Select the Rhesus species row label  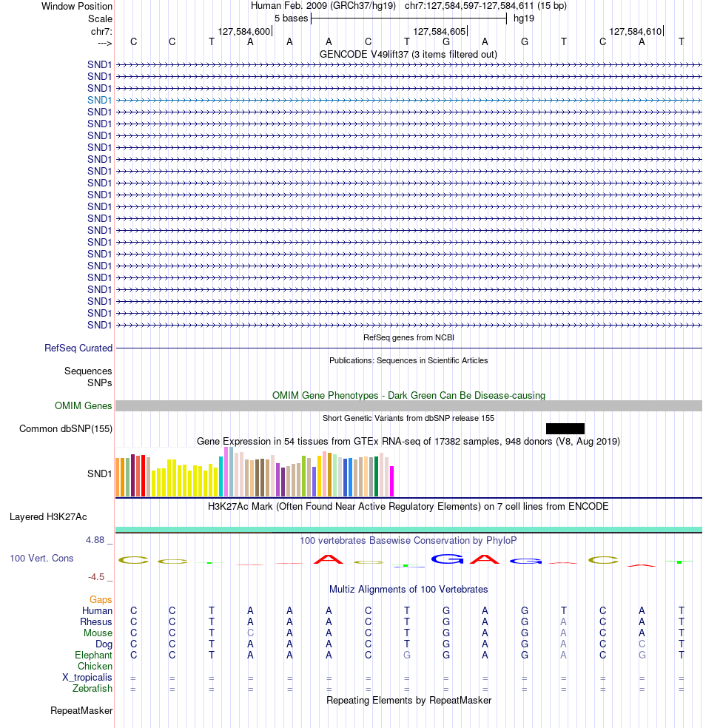pos(96,621)
